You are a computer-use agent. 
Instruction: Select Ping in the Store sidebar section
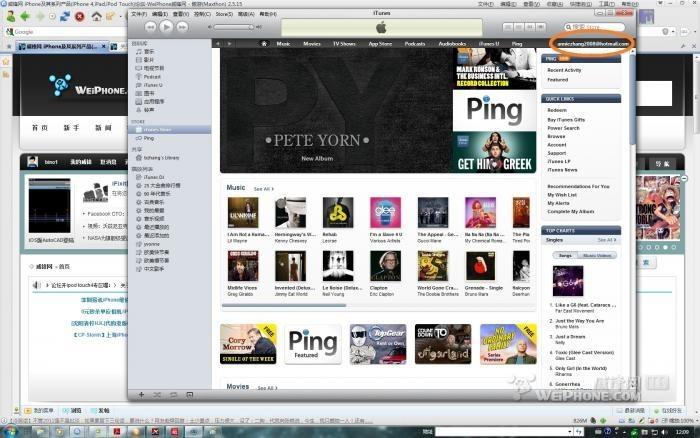tap(149, 138)
